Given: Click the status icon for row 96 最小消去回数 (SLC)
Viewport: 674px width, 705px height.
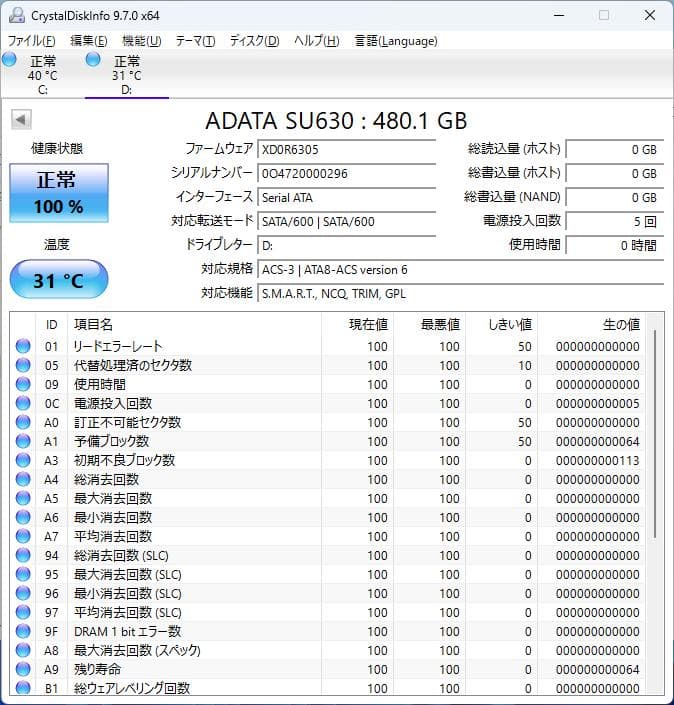Looking at the screenshot, I should pos(23,593).
